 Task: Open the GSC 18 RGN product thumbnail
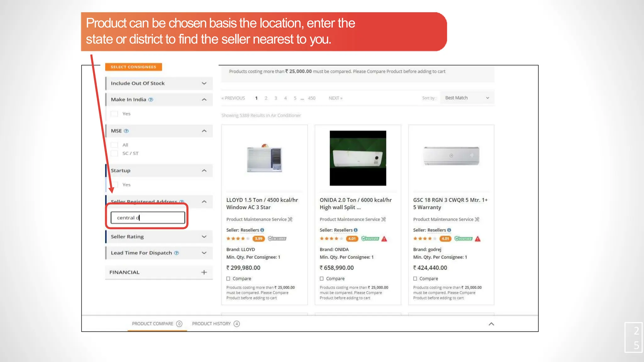tap(451, 156)
